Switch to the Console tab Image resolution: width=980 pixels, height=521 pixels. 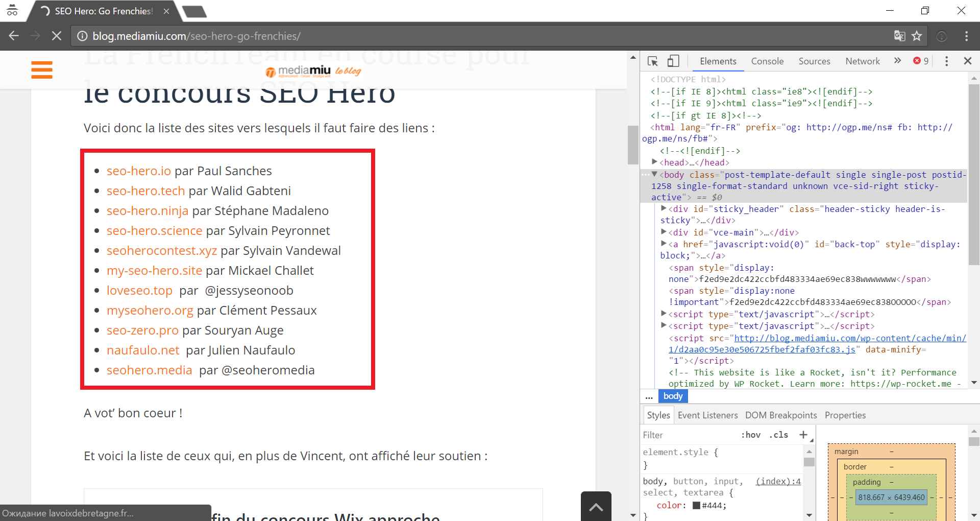click(x=767, y=61)
